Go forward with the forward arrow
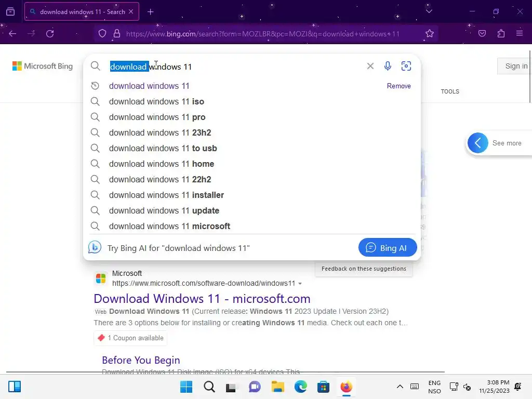The image size is (532, 399). (31, 34)
